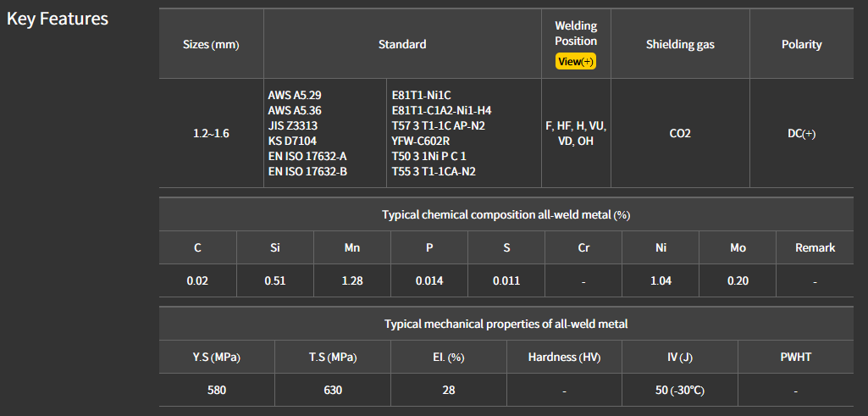The height and width of the screenshot is (416, 868).
Task: Click the Sizes (mm) column header
Action: pyautogui.click(x=211, y=44)
